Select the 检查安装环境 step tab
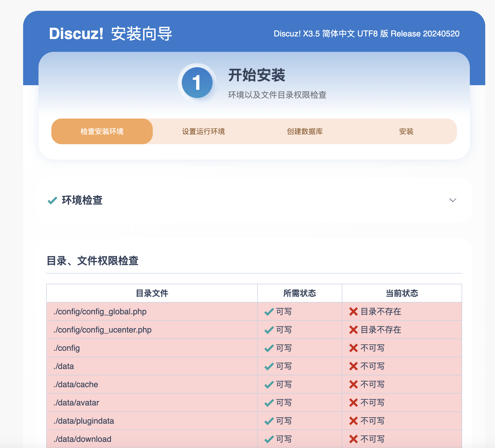This screenshot has height=448, width=495. [x=102, y=131]
